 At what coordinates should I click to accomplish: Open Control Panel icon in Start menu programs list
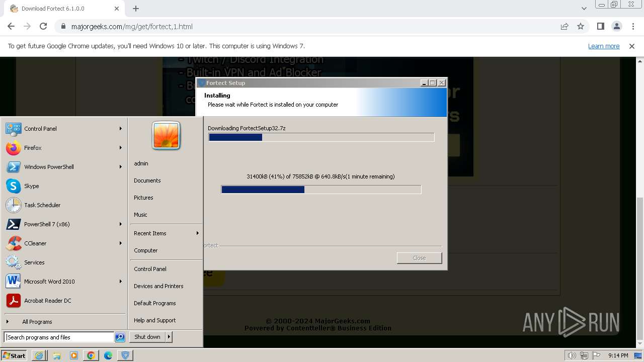tap(13, 129)
